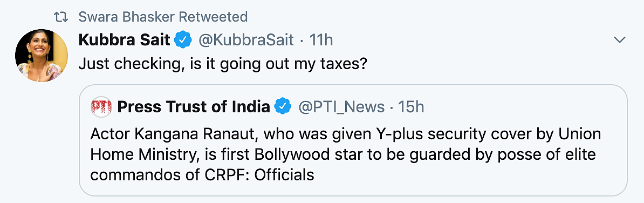Viewport: 644px width, 203px height.
Task: Open Kubbra Sait display name link
Action: tap(125, 40)
